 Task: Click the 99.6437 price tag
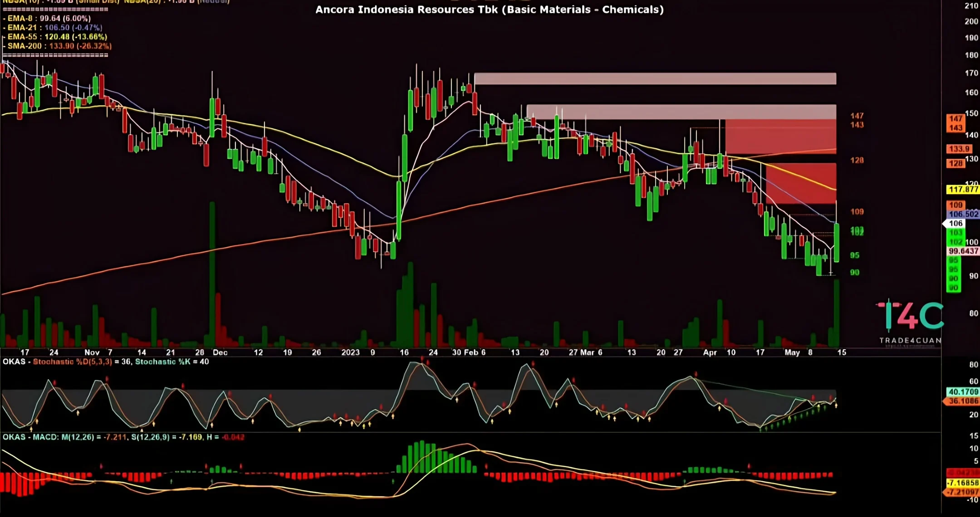(963, 251)
